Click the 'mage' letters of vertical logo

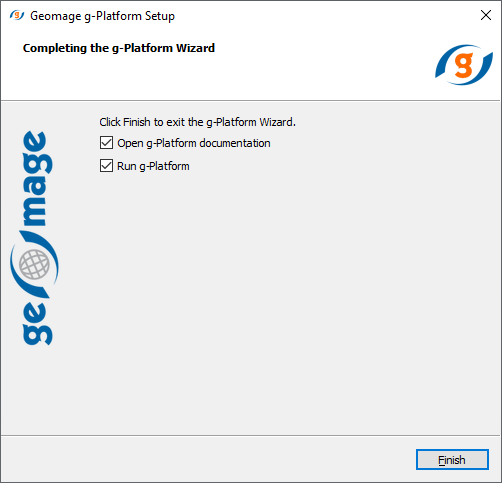point(38,178)
